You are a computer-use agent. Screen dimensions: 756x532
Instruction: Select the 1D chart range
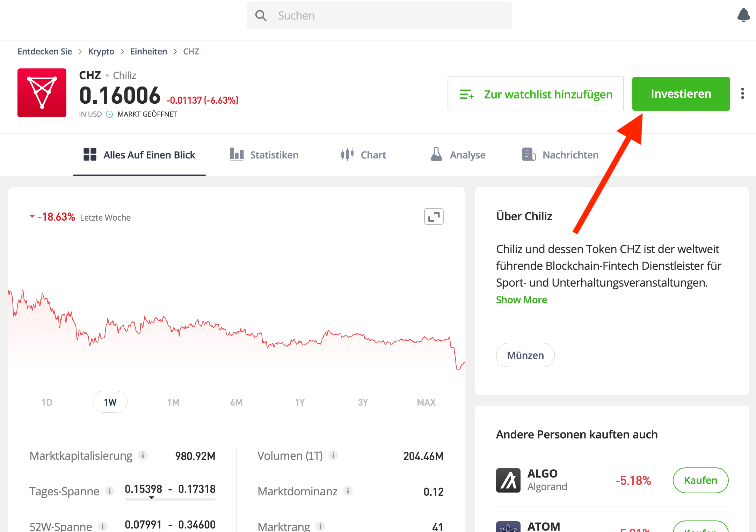pos(47,402)
